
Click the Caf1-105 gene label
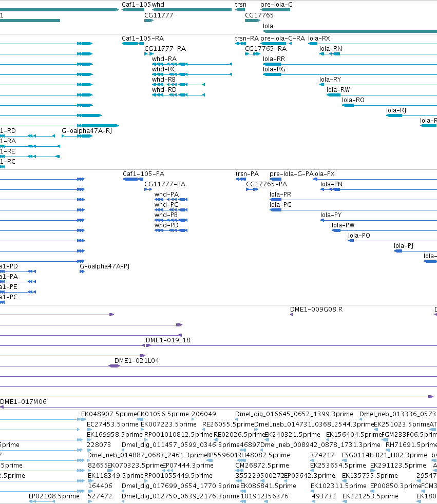137,5
